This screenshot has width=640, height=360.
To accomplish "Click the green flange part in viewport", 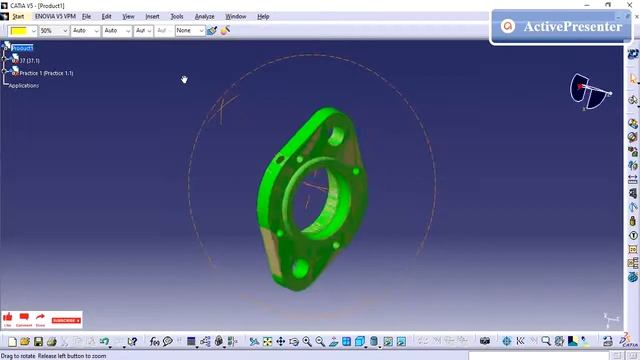I will click(x=312, y=199).
